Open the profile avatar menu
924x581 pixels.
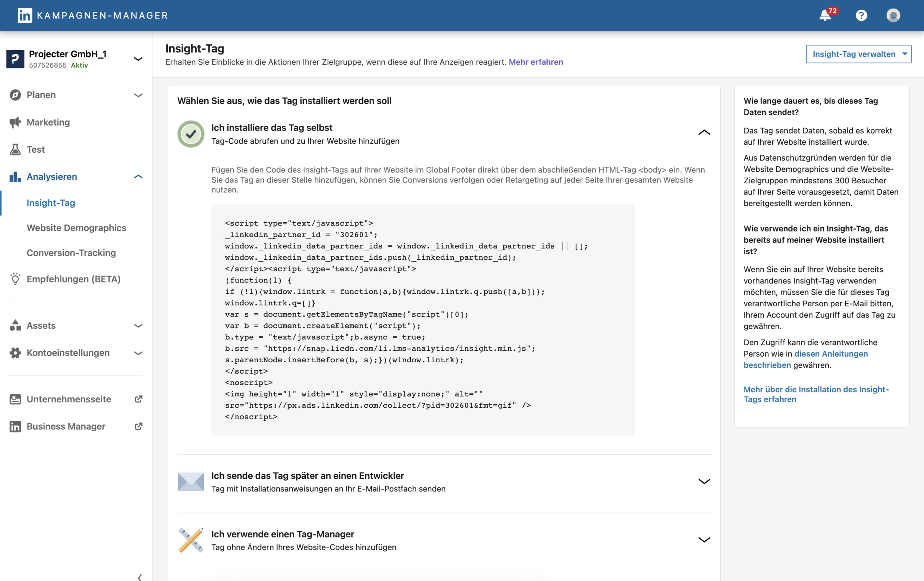point(893,16)
